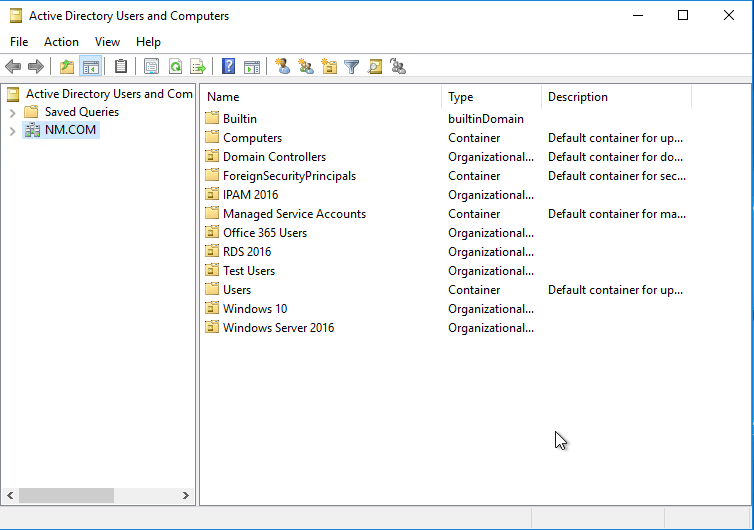
Task: Click the Domain Controllers OU icon
Action: click(212, 156)
